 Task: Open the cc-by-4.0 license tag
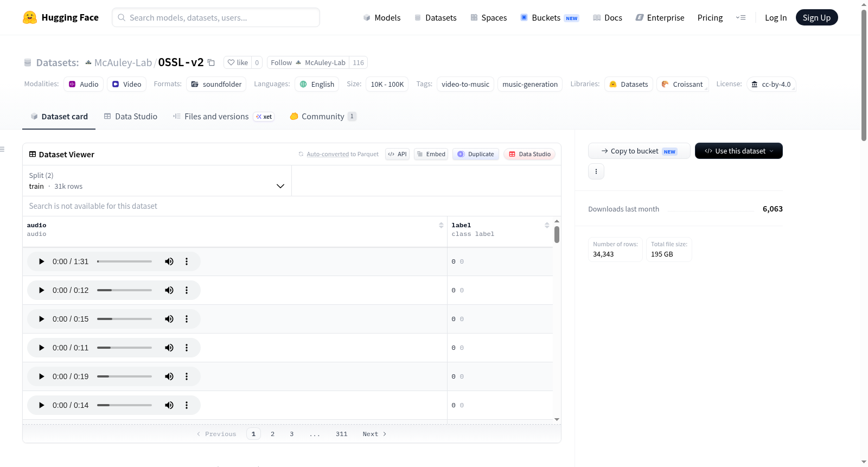(771, 84)
